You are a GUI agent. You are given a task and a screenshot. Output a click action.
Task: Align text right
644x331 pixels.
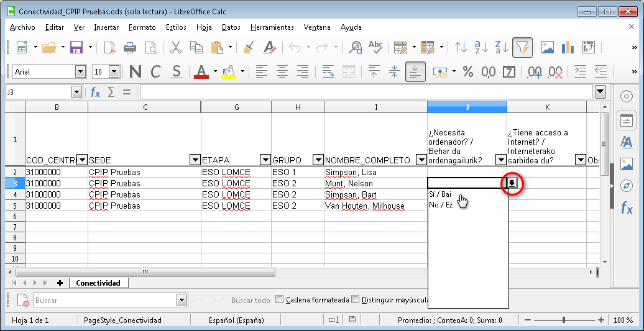(x=303, y=72)
